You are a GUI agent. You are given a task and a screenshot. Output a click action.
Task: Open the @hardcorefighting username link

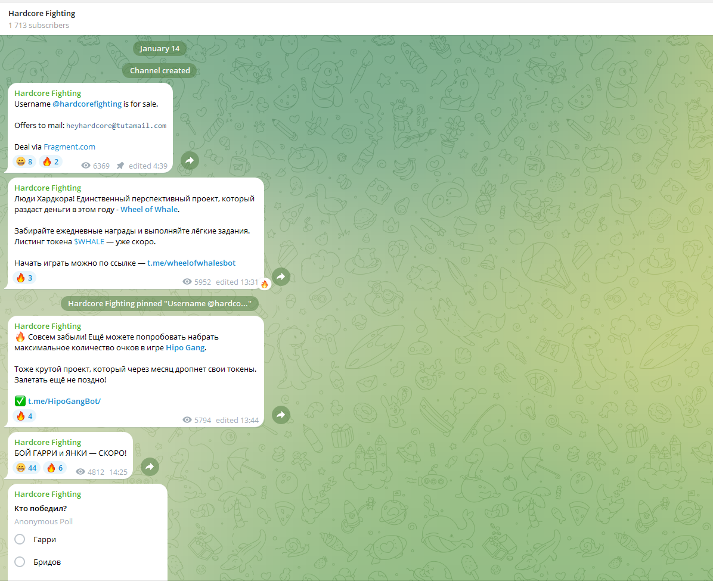pos(87,104)
